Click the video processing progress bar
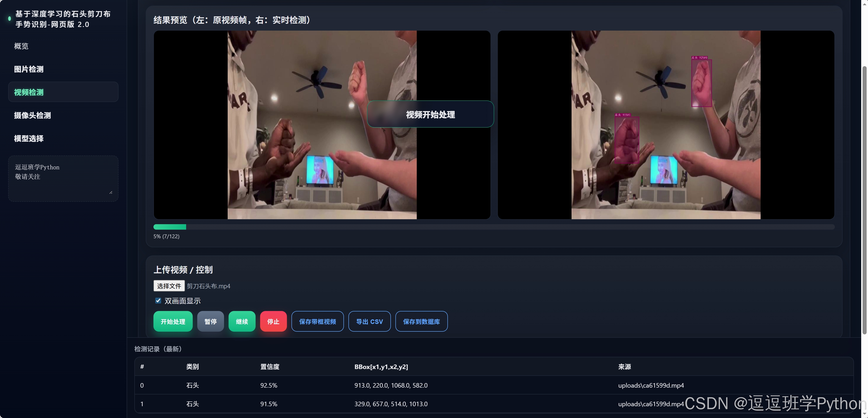 [494, 227]
